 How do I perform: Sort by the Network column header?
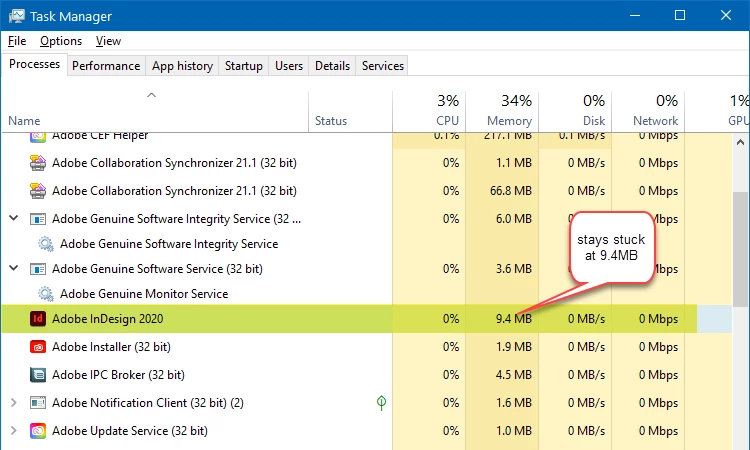pyautogui.click(x=648, y=111)
